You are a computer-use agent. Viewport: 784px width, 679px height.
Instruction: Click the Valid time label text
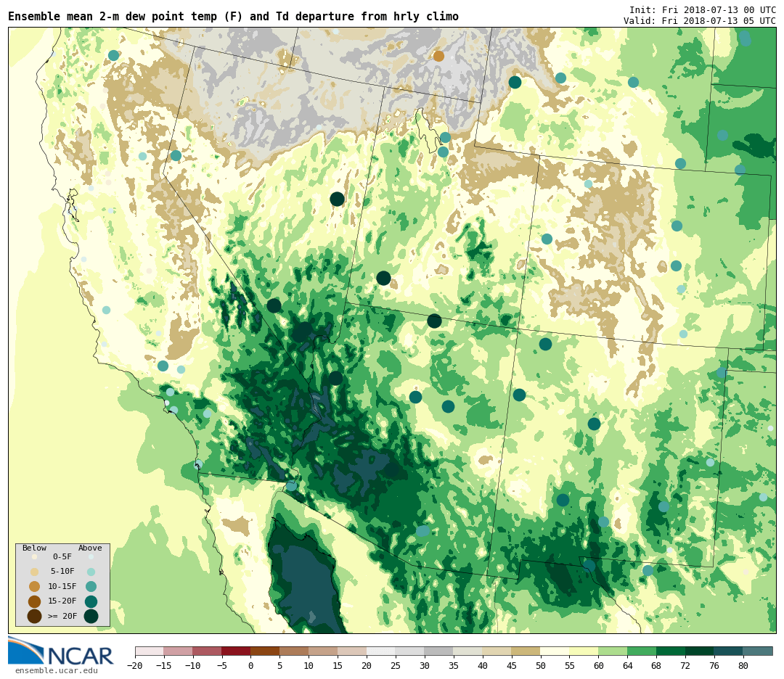699,21
